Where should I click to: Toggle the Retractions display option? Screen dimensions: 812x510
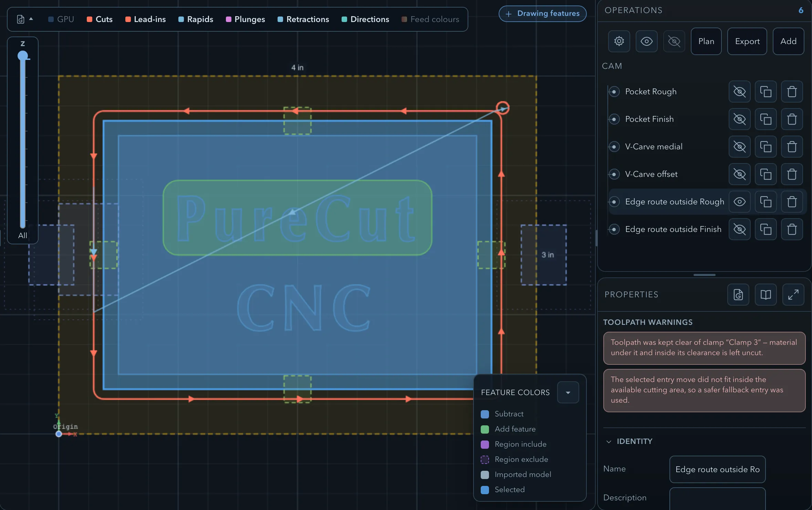tap(303, 19)
